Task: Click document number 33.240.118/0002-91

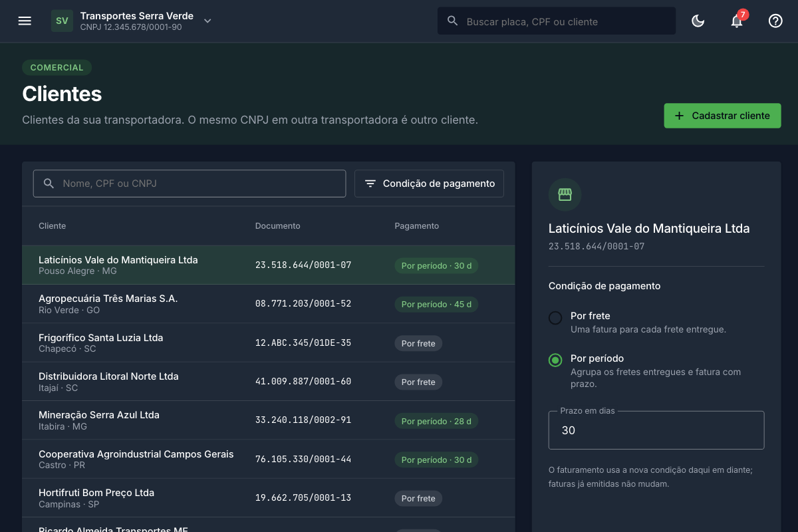Action: point(303,420)
